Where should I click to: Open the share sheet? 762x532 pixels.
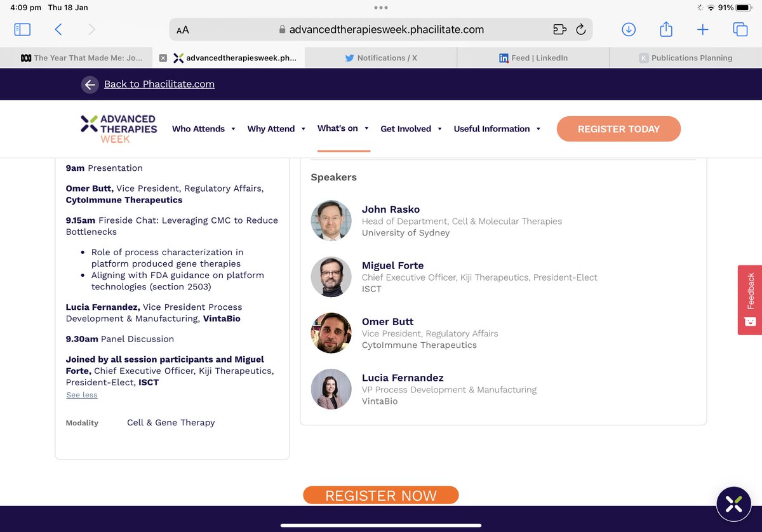665,29
